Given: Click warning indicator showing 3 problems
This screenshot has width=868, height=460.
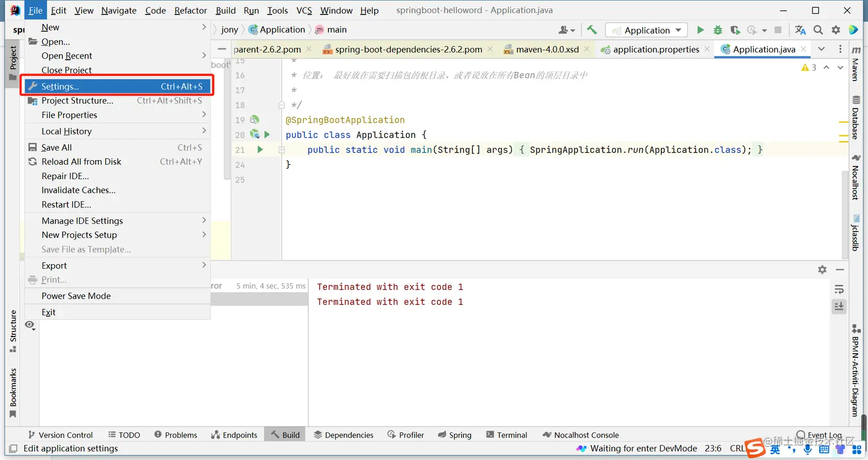Looking at the screenshot, I should (809, 68).
